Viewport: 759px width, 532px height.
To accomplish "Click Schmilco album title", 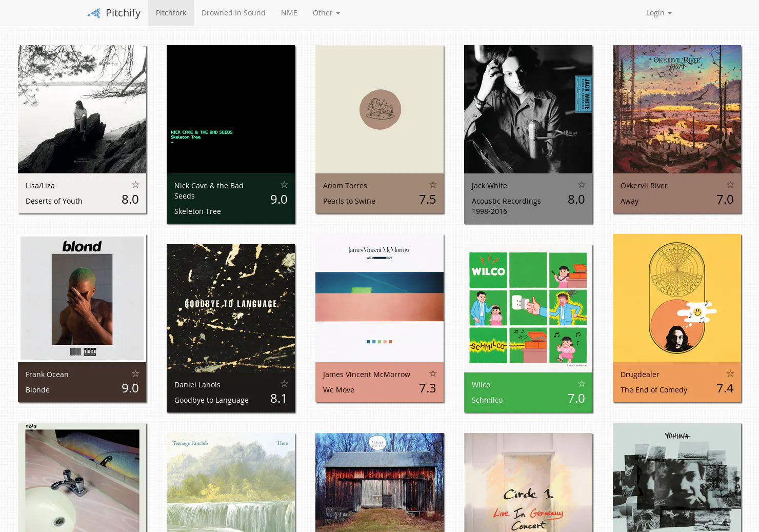I will 487,400.
